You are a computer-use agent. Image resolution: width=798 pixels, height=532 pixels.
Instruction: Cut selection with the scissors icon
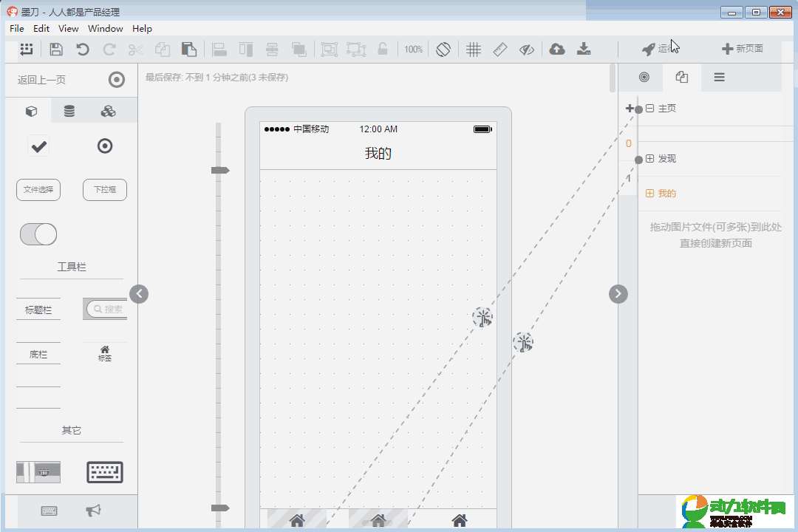click(135, 50)
